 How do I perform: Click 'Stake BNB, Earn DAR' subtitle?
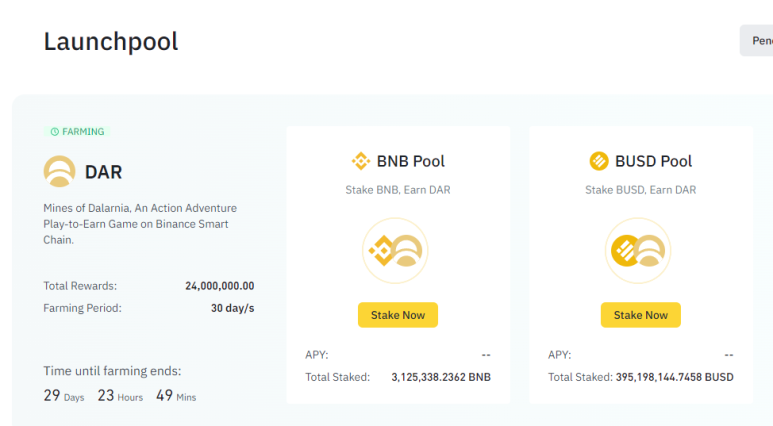(x=398, y=190)
